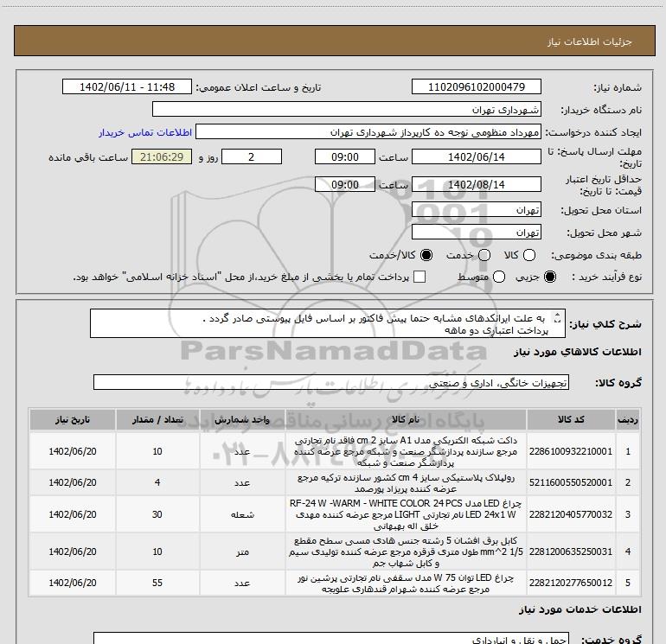Image resolution: width=666 pixels, height=644 pixels.
Task: Click the unit متر in row 4
Action: click(242, 552)
